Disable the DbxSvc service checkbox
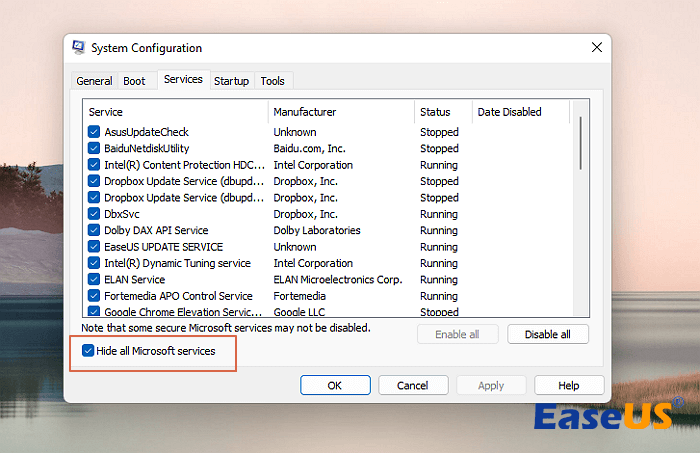 [94, 214]
